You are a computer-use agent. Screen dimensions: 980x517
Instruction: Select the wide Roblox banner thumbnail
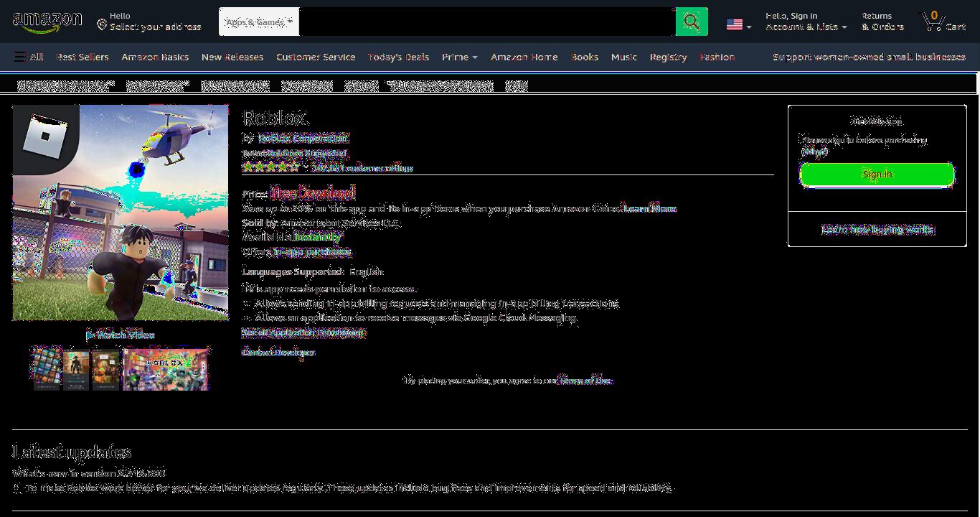click(x=166, y=369)
